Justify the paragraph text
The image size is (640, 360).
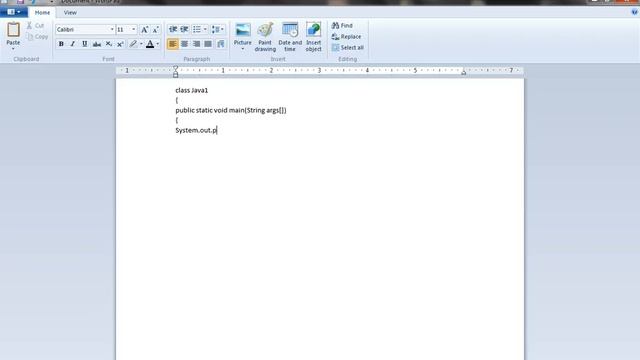click(208, 44)
